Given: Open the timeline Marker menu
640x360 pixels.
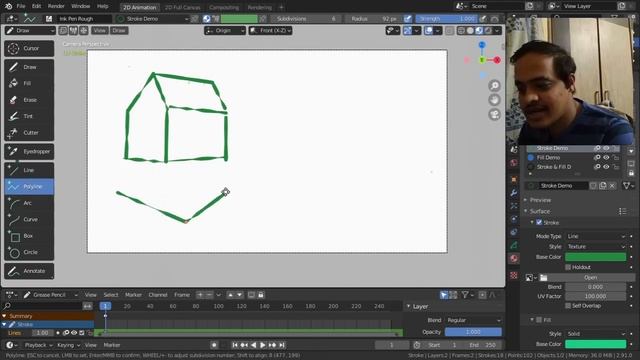Looking at the screenshot, I should click(x=111, y=345).
